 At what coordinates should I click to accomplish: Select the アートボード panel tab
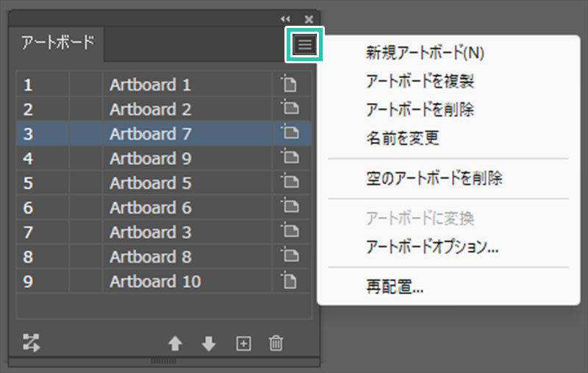pos(57,43)
